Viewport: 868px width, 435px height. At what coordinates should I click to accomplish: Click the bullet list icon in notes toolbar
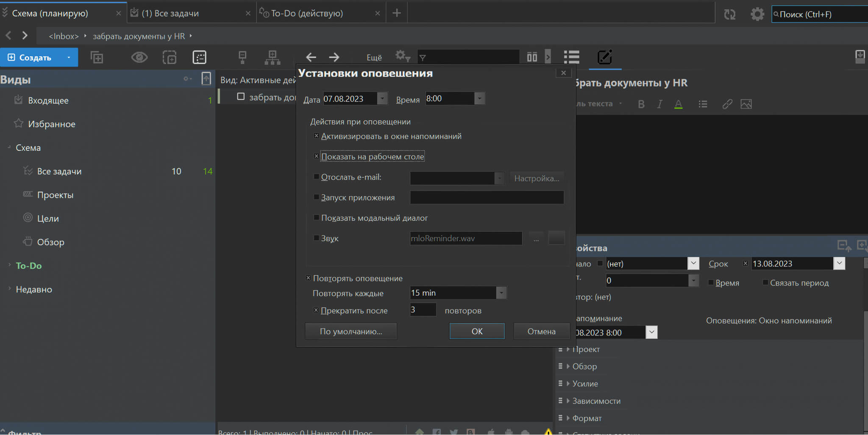[x=703, y=104]
